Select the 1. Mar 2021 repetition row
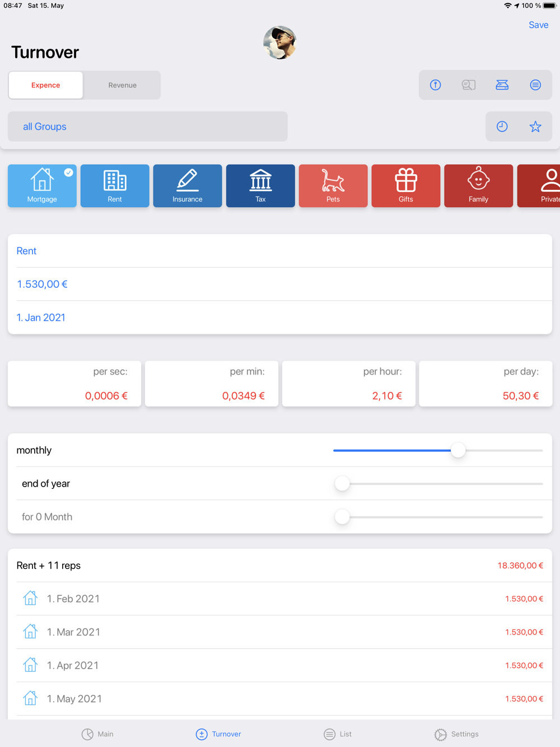Image resolution: width=560 pixels, height=747 pixels. (280, 632)
